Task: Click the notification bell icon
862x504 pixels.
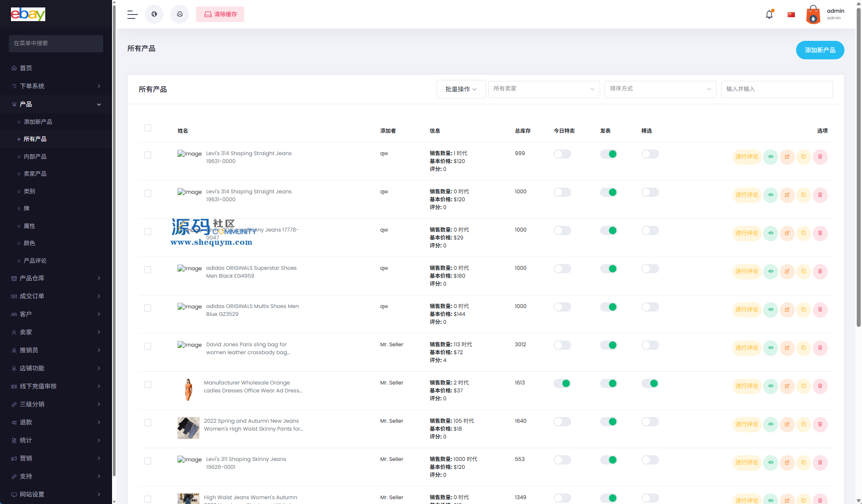Action: (769, 15)
